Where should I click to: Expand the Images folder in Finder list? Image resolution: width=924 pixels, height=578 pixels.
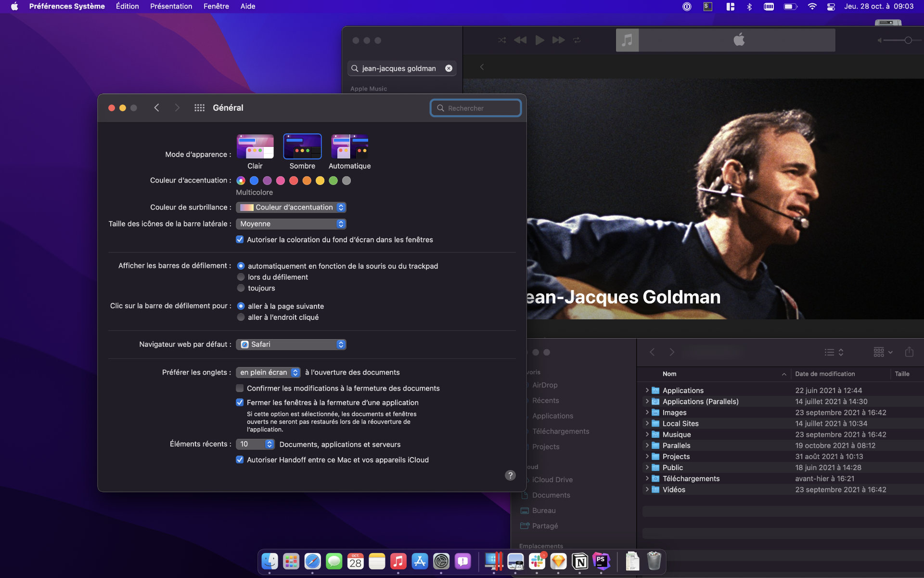click(x=647, y=412)
